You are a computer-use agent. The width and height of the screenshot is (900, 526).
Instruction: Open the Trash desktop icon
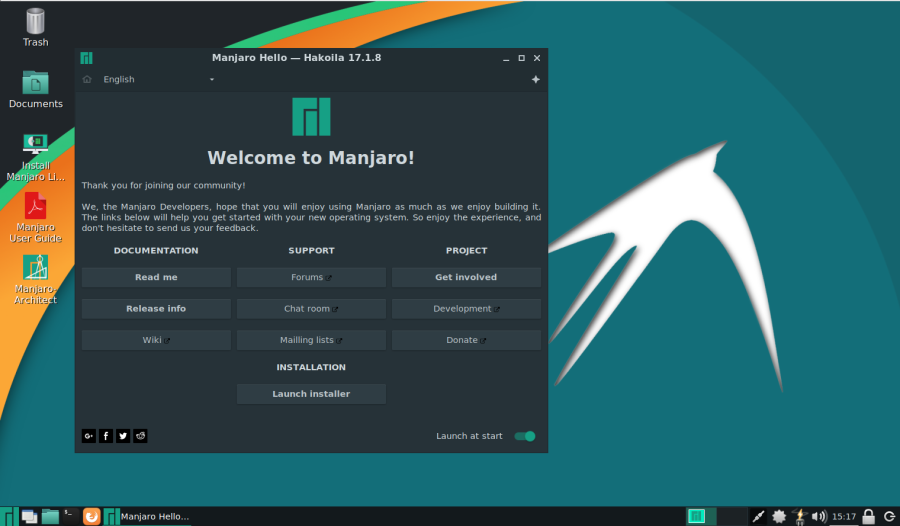pyautogui.click(x=35, y=27)
